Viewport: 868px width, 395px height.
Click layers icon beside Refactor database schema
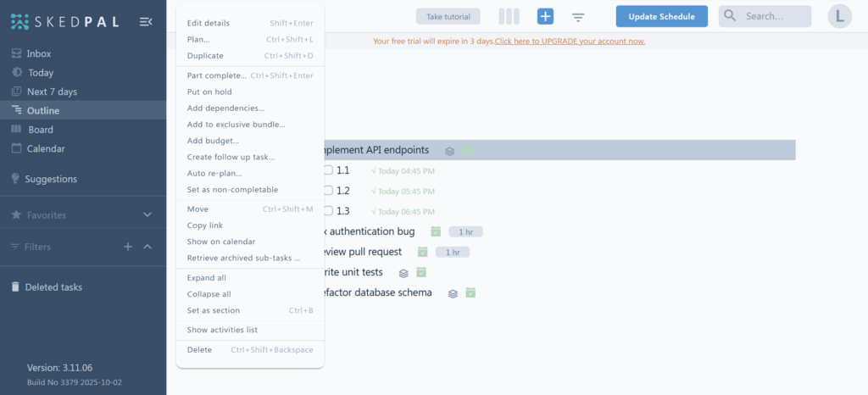tap(453, 293)
